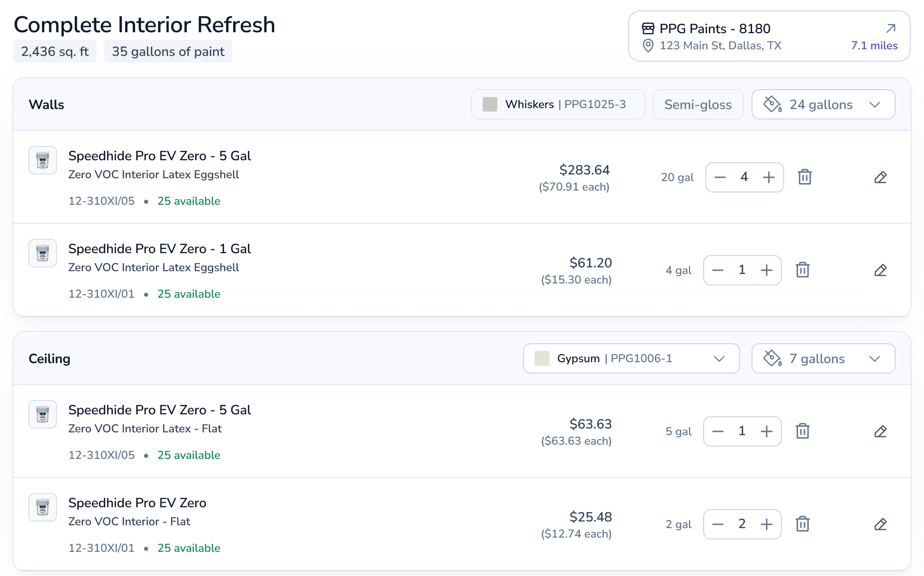Click the Ceiling 5 Gal product thumbnail
The image size is (924, 576).
click(x=43, y=414)
